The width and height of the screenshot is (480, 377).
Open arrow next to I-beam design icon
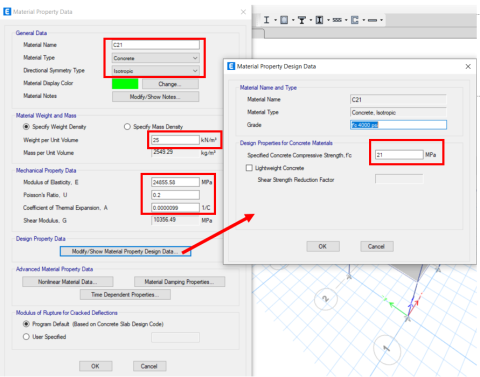pyautogui.click(x=275, y=20)
